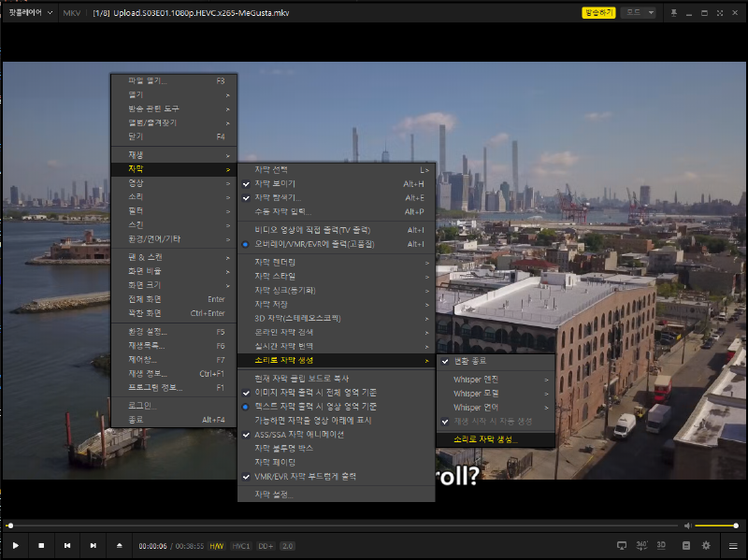Open the 모드 dropdown in the title bar
748x560 pixels.
pyautogui.click(x=637, y=12)
